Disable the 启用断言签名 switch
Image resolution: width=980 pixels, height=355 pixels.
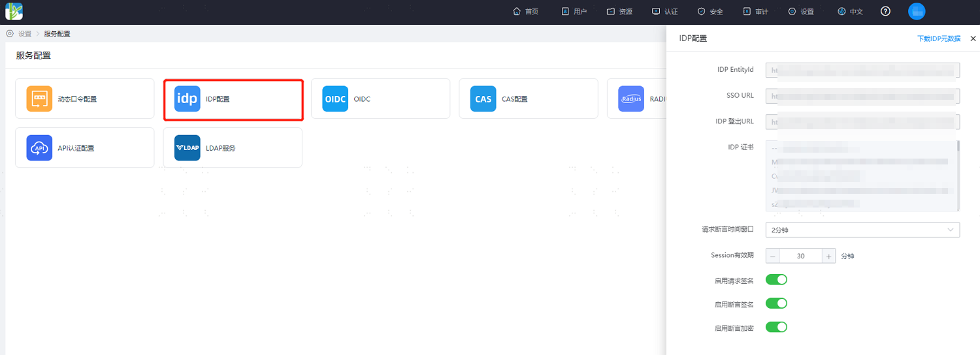coord(776,303)
